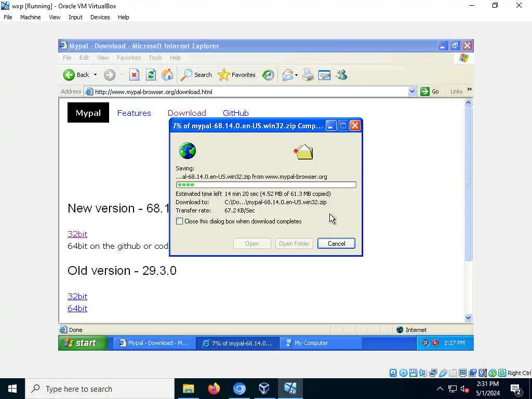This screenshot has width=532, height=399.
Task: Open Firefox from host taskbar
Action: click(214, 389)
